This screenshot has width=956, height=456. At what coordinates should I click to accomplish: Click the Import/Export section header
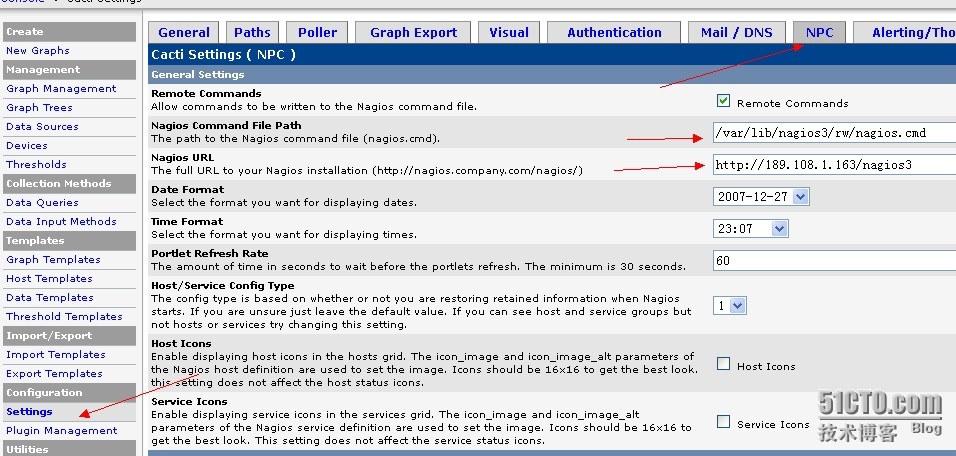pos(70,335)
